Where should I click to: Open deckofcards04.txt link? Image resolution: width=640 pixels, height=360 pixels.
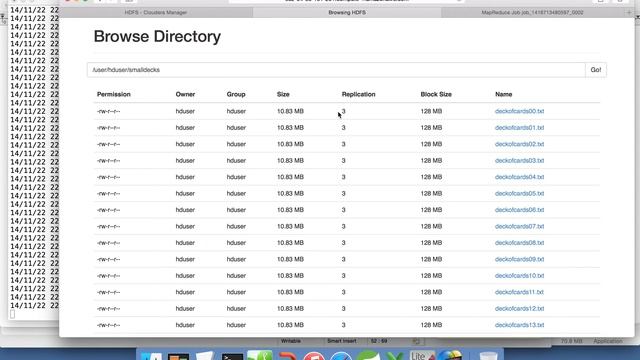coord(519,177)
